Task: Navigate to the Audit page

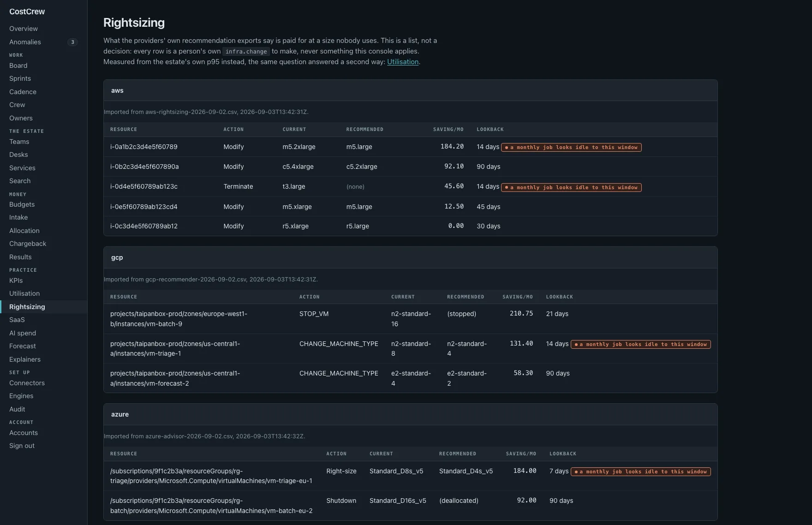Action: click(17, 409)
